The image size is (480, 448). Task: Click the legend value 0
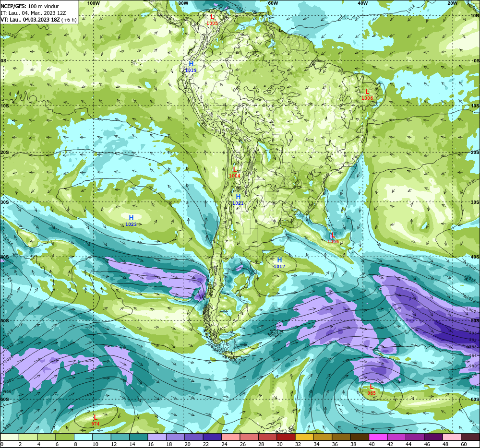point(2,444)
